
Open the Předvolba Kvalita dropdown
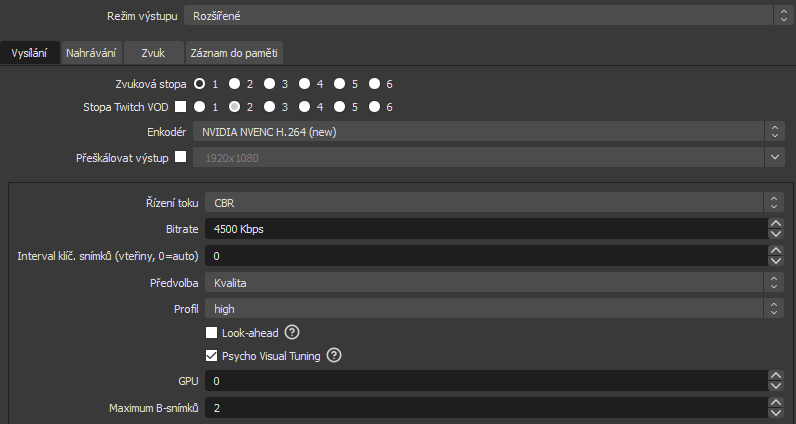495,283
